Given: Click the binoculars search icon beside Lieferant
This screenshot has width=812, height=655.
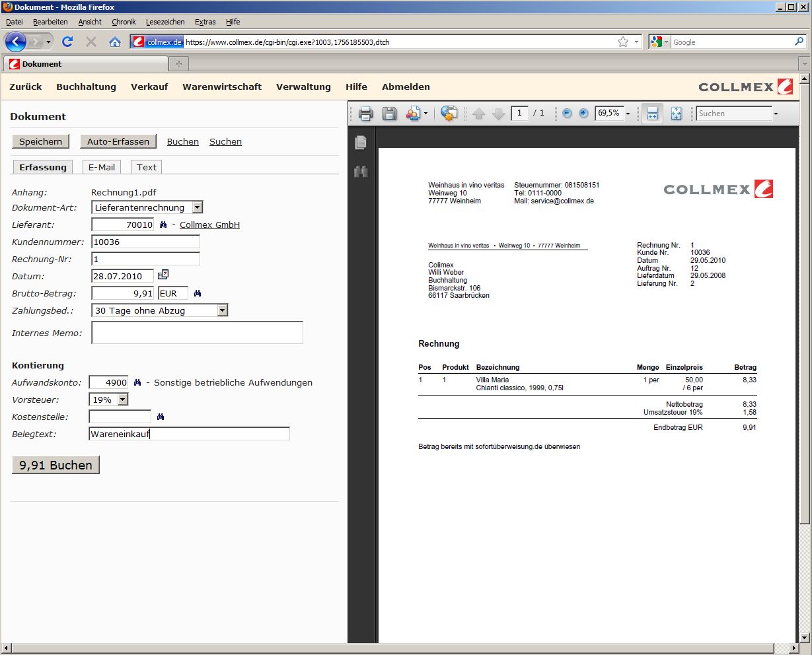Looking at the screenshot, I should point(163,225).
